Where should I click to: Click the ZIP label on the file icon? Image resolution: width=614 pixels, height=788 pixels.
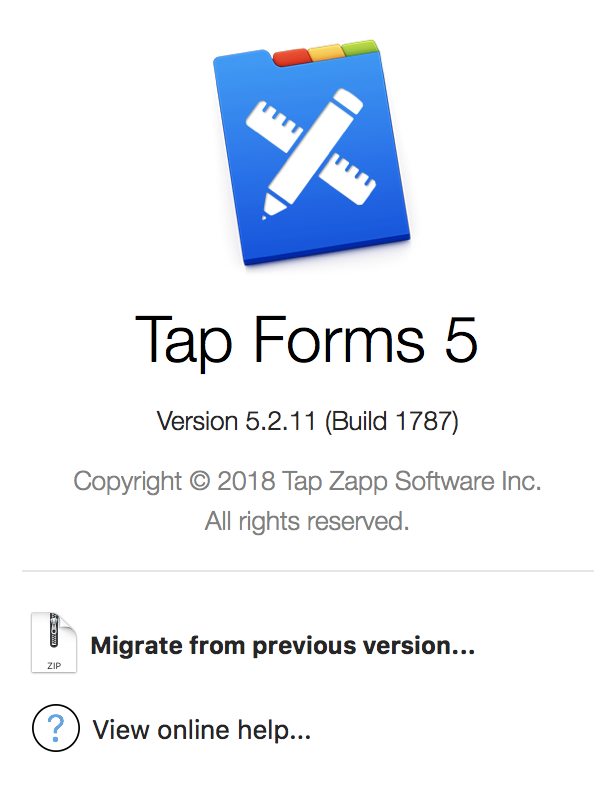(x=52, y=664)
